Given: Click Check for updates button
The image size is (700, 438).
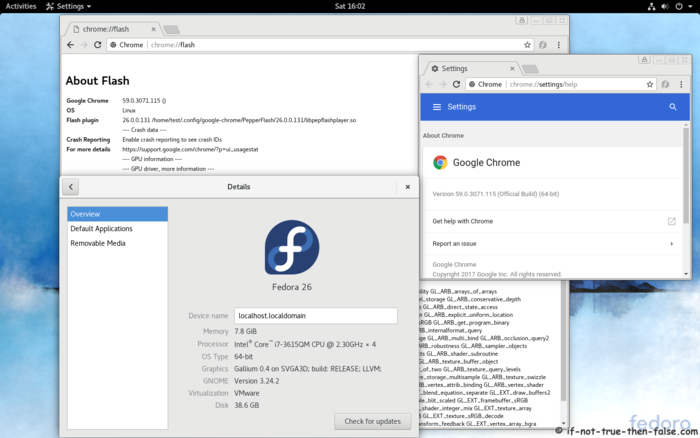Looking at the screenshot, I should click(373, 421).
